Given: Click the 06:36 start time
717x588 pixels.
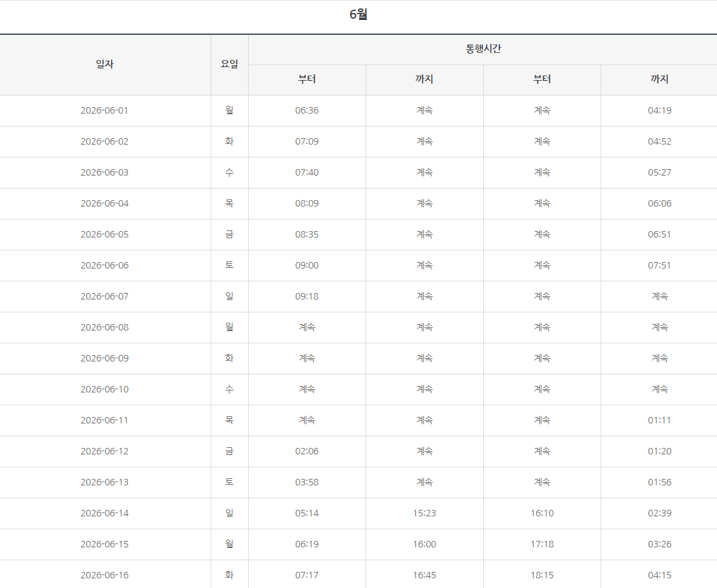Looking at the screenshot, I should click(x=307, y=110).
